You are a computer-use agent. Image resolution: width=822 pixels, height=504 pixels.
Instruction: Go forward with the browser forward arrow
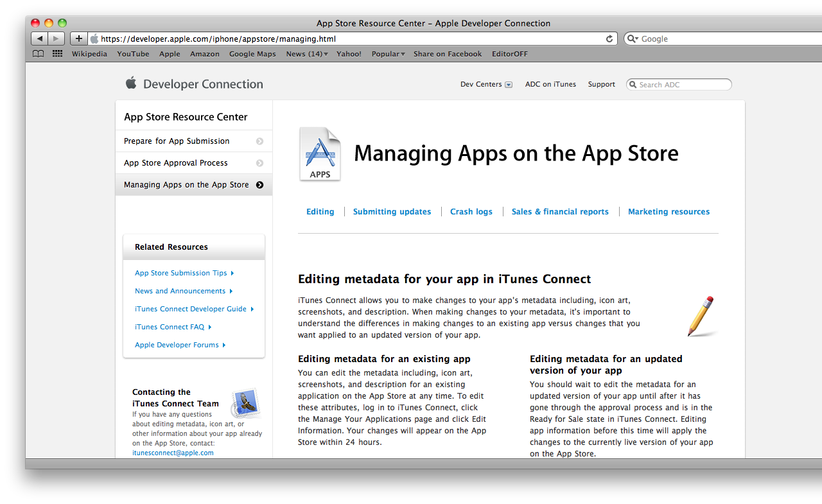pos(57,39)
